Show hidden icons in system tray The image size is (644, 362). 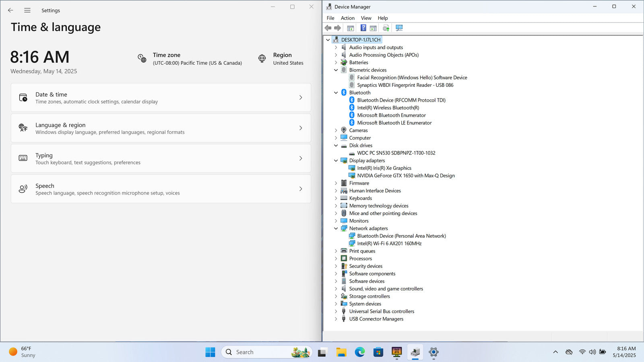tap(555, 352)
